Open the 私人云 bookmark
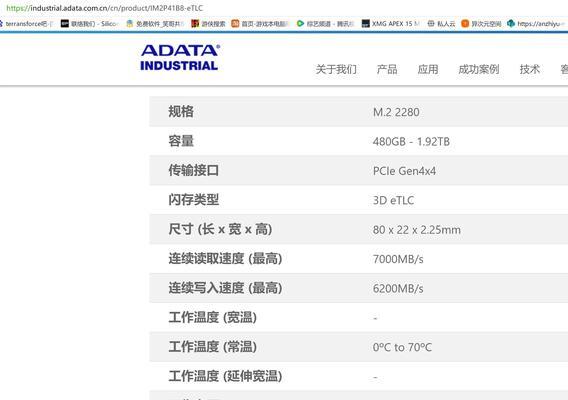The height and width of the screenshot is (400, 568). [x=441, y=24]
